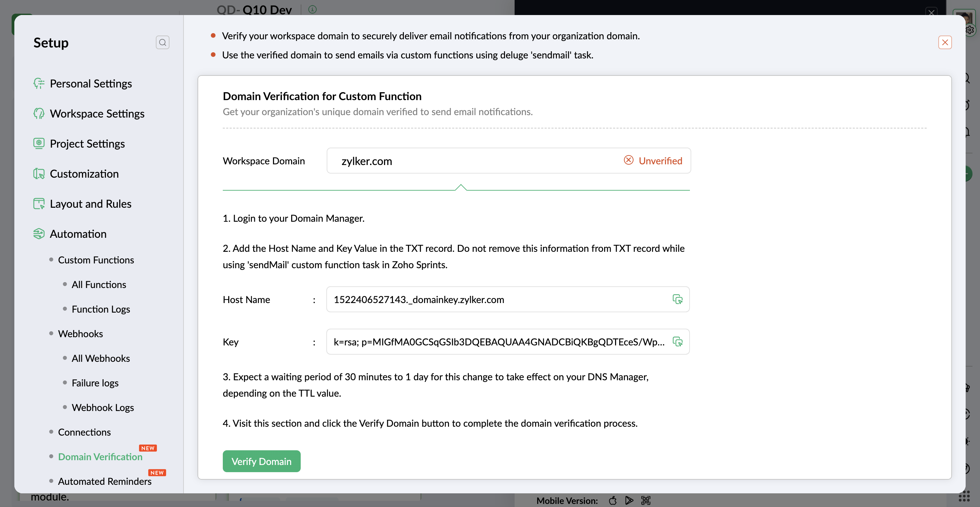Click the Workspace Domain field zylker.com
The height and width of the screenshot is (507, 980).
coord(509,161)
